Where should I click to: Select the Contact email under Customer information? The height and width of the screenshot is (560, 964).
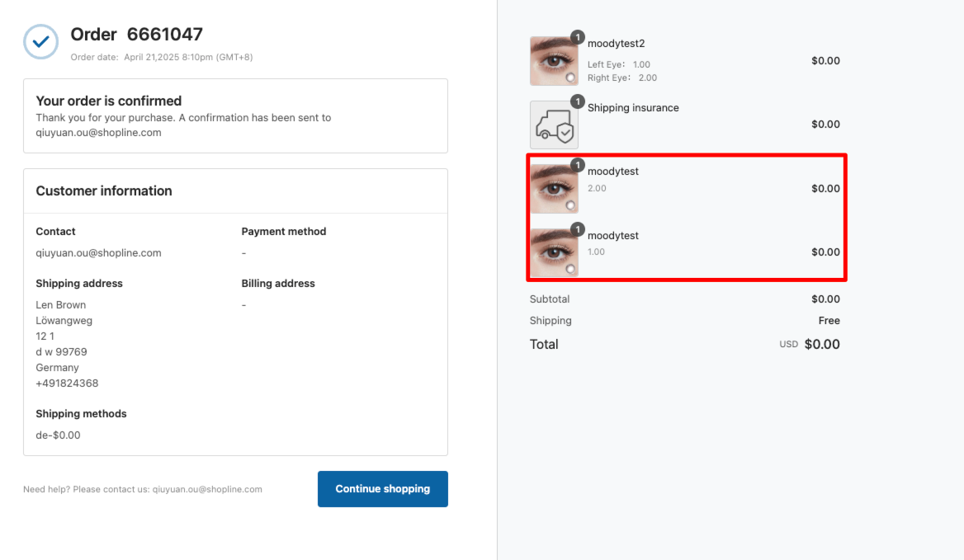[98, 253]
